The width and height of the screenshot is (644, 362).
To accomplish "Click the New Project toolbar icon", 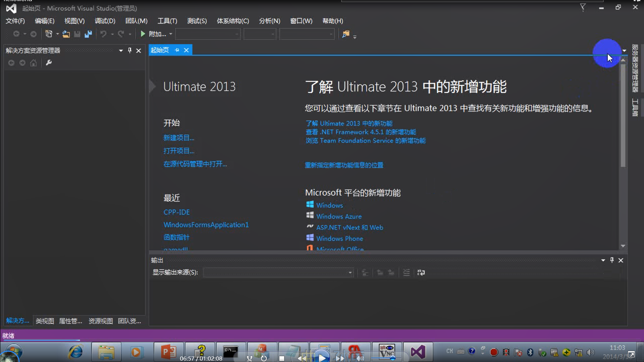I will (x=49, y=34).
